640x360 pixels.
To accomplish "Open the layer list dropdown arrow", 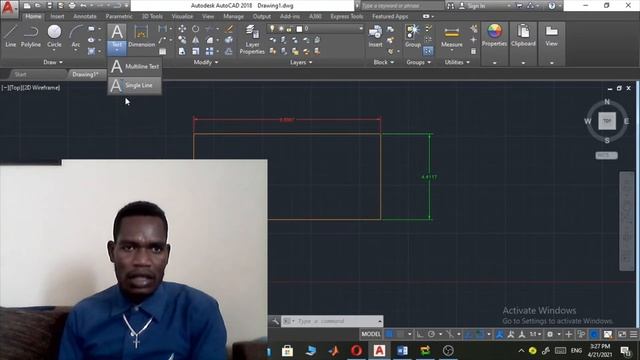I will tap(361, 29).
